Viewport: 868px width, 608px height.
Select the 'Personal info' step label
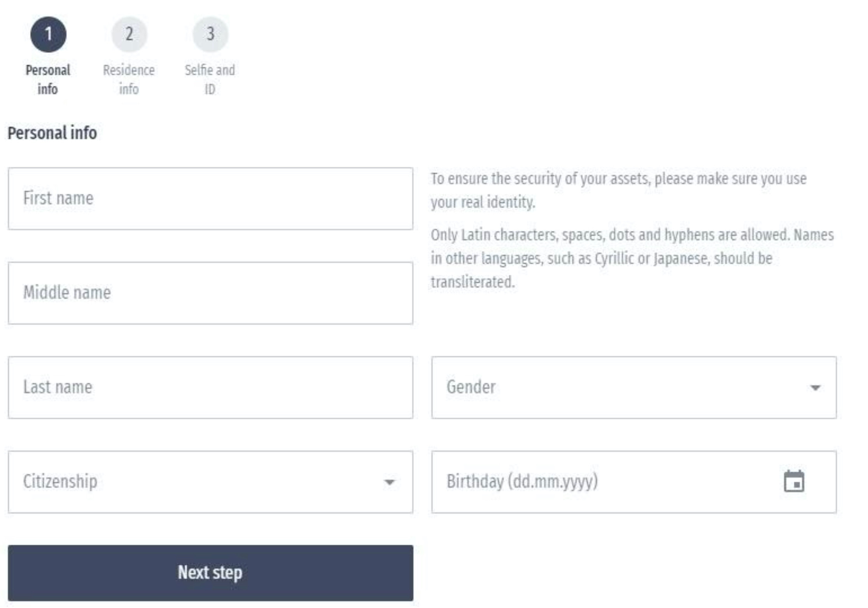pos(48,80)
